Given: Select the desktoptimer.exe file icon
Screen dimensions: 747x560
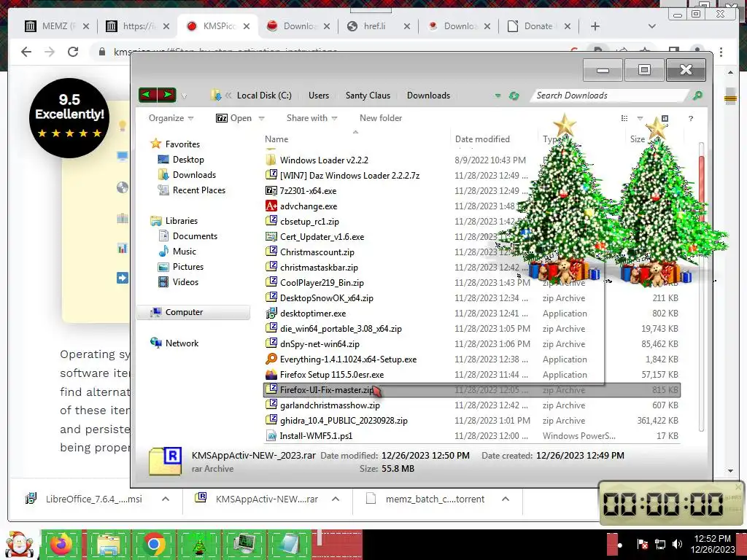Looking at the screenshot, I should point(271,313).
